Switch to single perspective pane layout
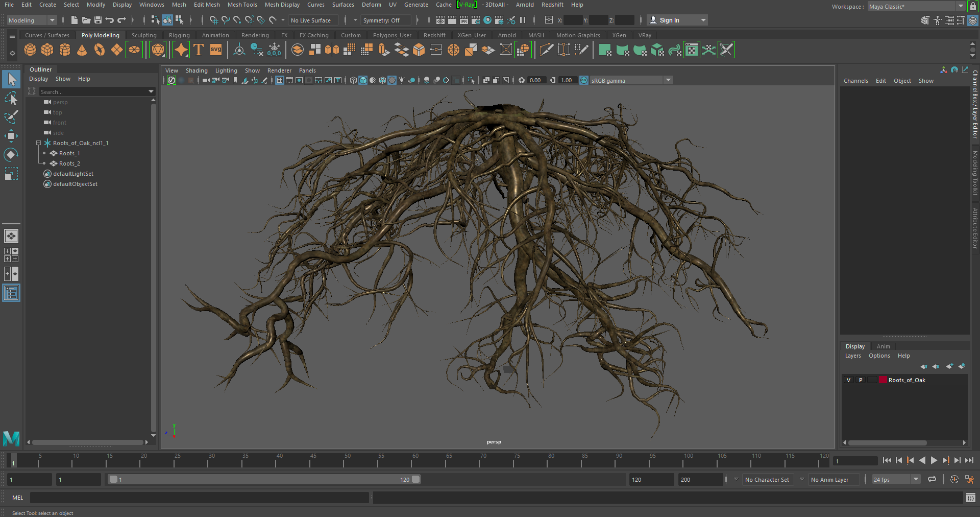The height and width of the screenshot is (517, 980). (x=11, y=236)
